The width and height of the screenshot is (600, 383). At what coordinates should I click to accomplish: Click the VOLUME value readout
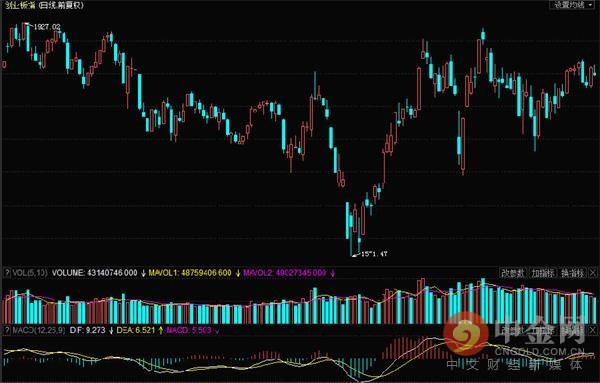pyautogui.click(x=94, y=273)
